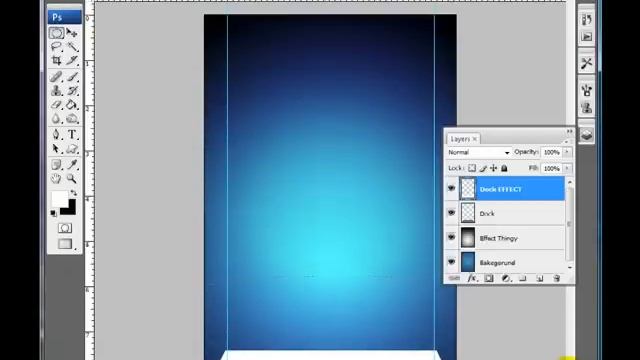This screenshot has height=360, width=640.
Task: Select the Lasso tool
Action: (x=56, y=47)
